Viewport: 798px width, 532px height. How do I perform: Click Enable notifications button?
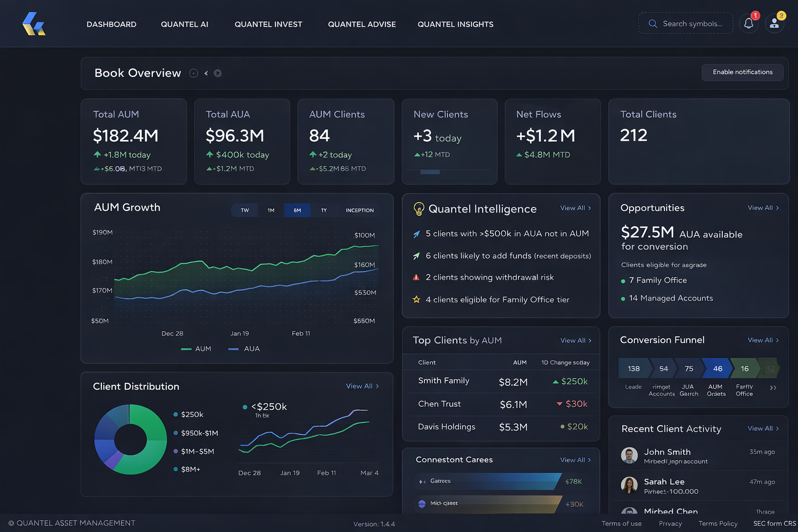742,72
